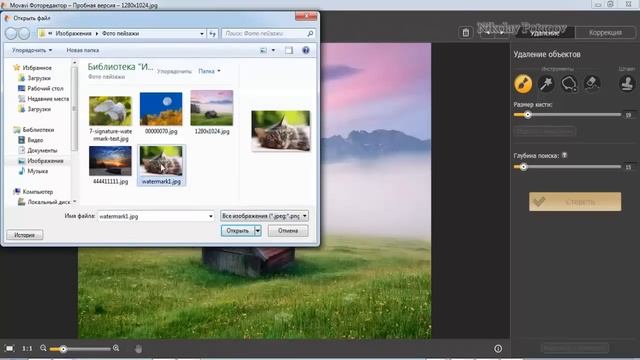This screenshot has width=640, height=360.
Task: Click Фото пейзажи in the address bar
Action: tap(120, 33)
